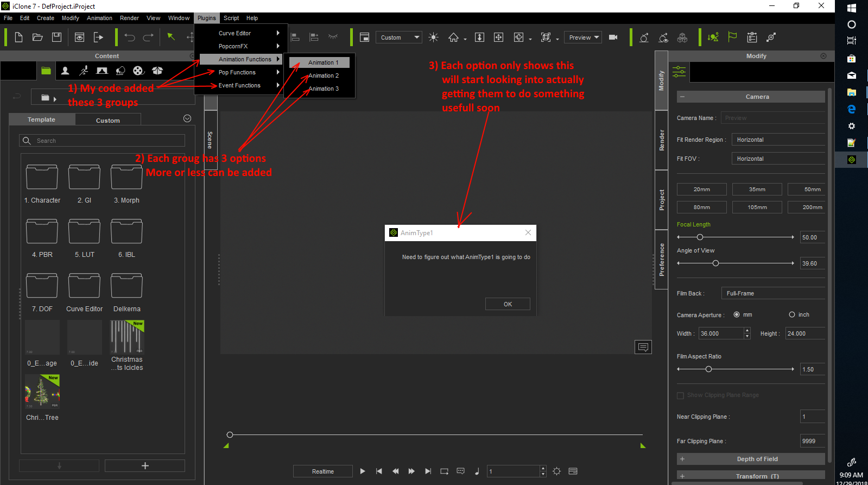Viewport: 868px width, 485px height.
Task: Expand the Content panel options chevron
Action: pos(187,119)
